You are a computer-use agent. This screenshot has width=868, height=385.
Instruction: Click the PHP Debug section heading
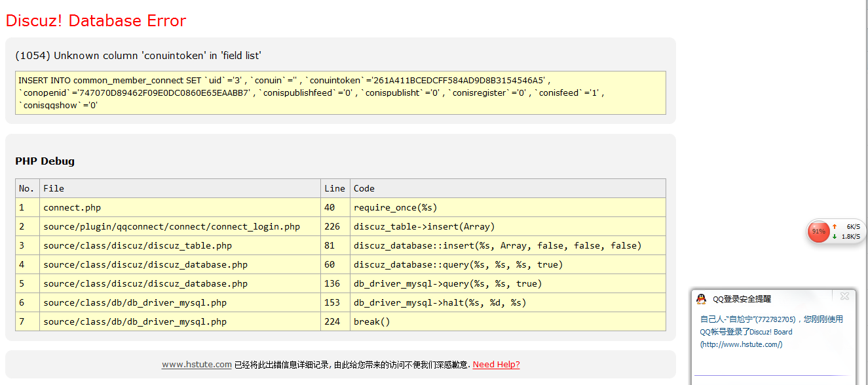[x=45, y=161]
